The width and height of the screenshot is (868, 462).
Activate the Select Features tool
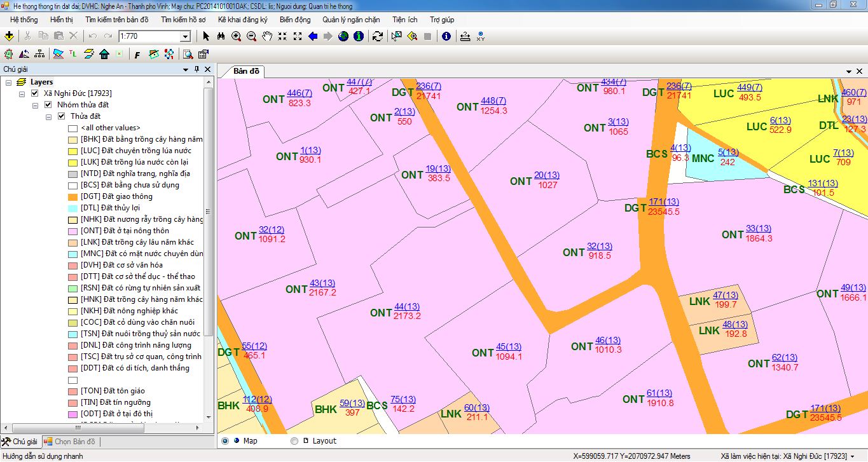point(397,36)
